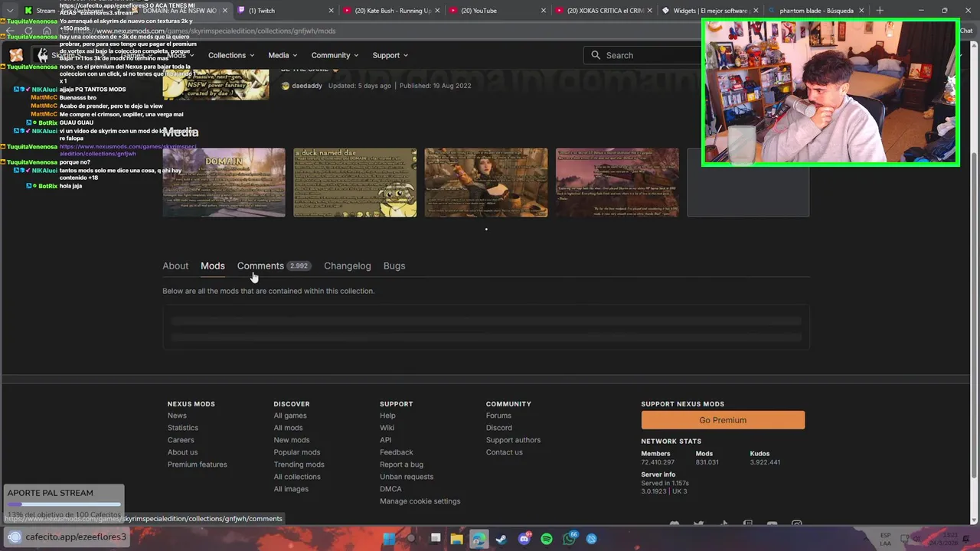Click the 831.031 Mods count
Image resolution: width=980 pixels, height=551 pixels.
[x=707, y=462]
